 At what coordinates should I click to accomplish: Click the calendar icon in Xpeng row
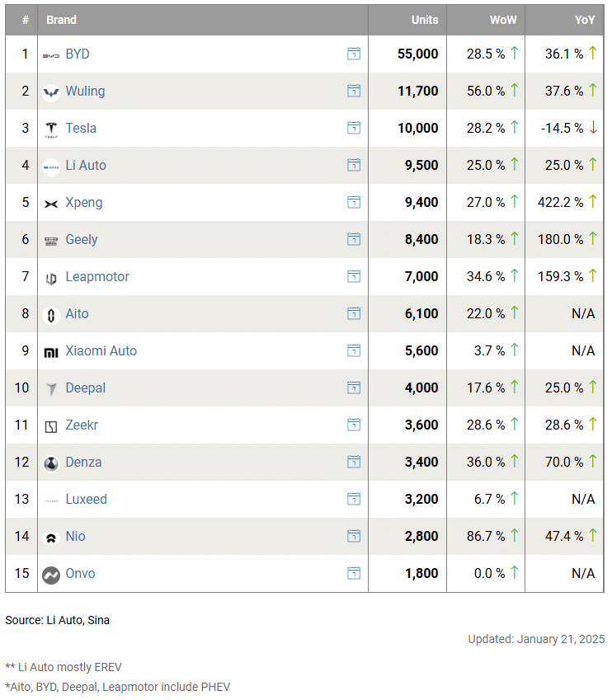click(354, 202)
